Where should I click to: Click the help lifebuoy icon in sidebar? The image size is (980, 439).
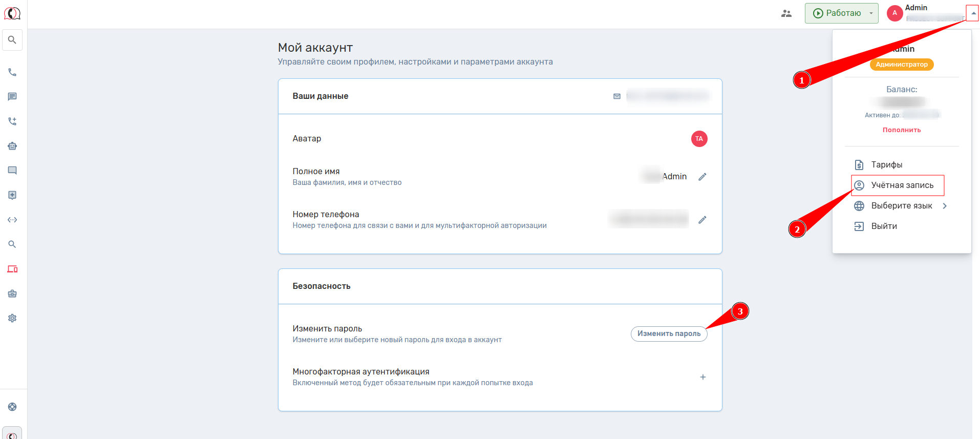click(12, 407)
